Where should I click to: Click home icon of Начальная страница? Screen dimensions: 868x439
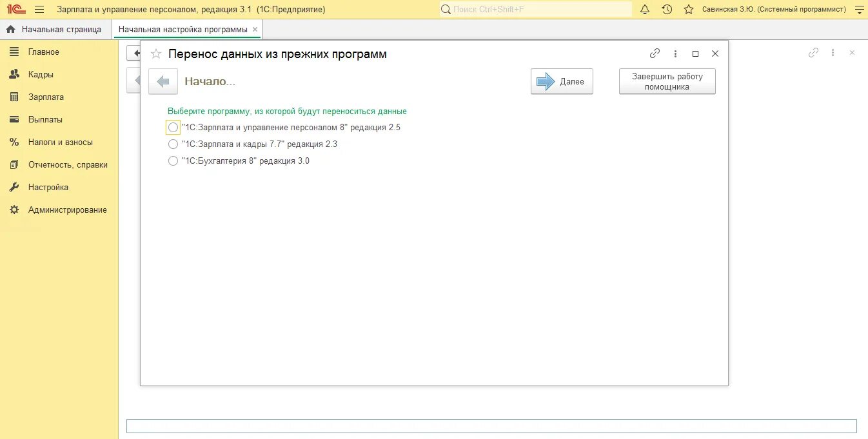[x=10, y=29]
